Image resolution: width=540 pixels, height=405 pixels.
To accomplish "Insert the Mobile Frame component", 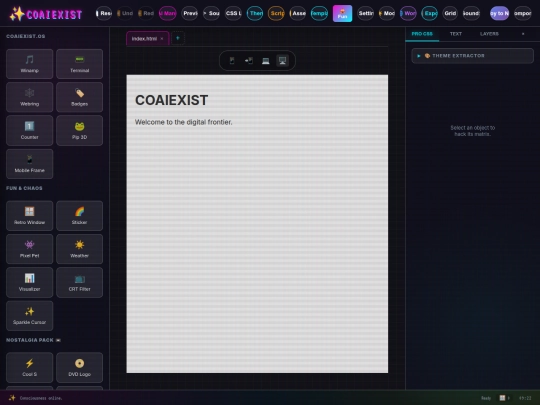I will pos(30,164).
